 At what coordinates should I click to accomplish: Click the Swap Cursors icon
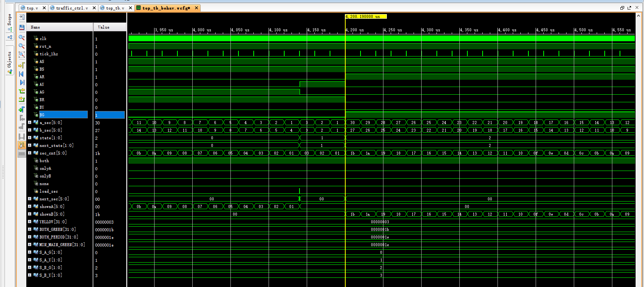[22, 136]
